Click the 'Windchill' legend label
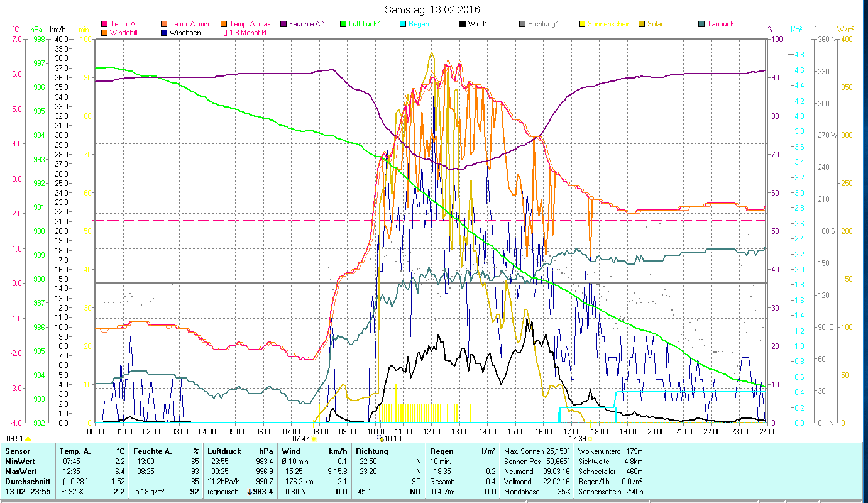Viewport: 868px width, 503px height. pyautogui.click(x=124, y=33)
